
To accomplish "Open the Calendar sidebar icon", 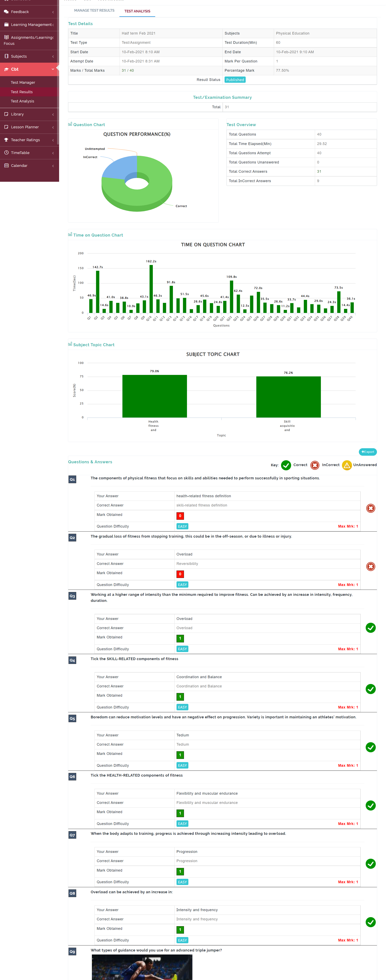I will [x=6, y=165].
